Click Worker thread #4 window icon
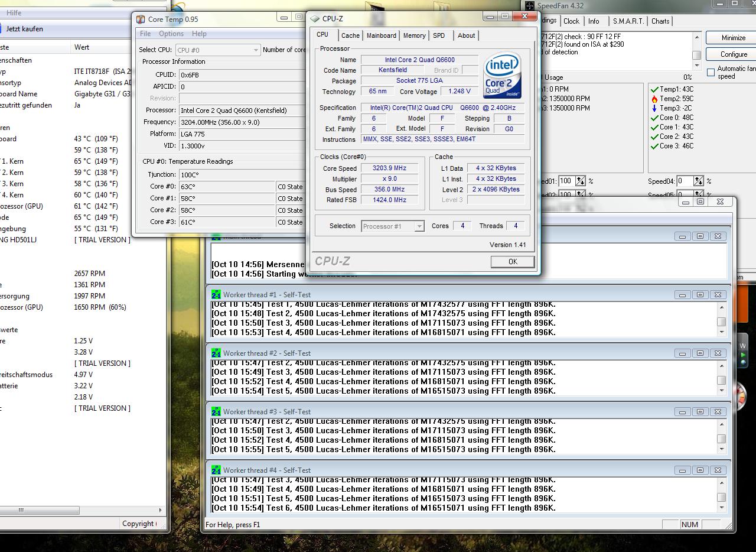The height and width of the screenshot is (552, 756). [x=216, y=470]
